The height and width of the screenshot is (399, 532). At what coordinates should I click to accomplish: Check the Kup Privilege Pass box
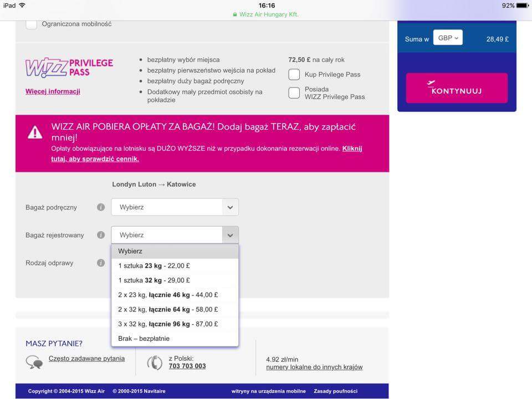[294, 74]
